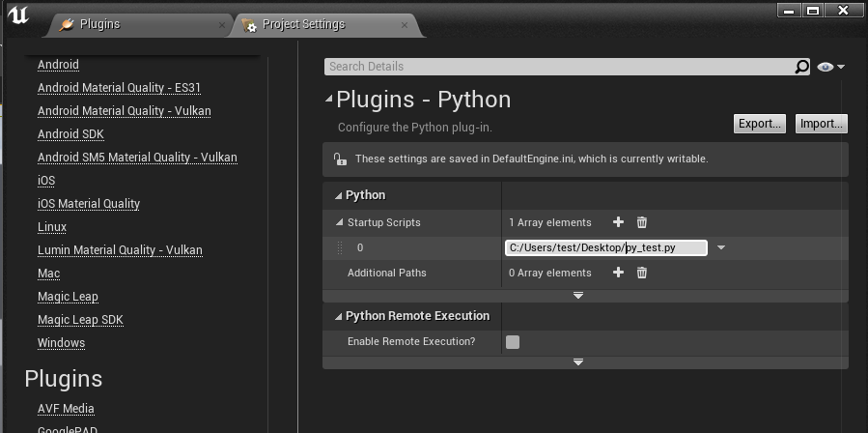The image size is (868, 433).
Task: Open Lumin Material Quality - Vulkan settings
Action: point(120,250)
